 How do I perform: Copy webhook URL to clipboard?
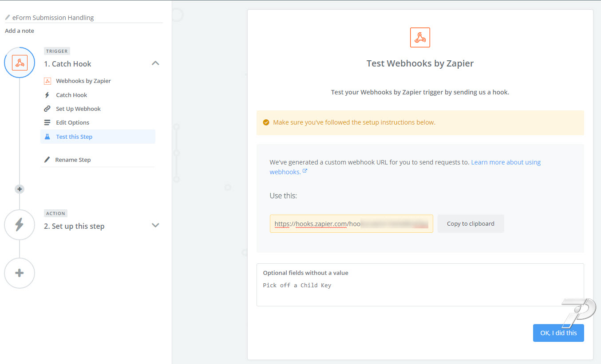coord(471,224)
